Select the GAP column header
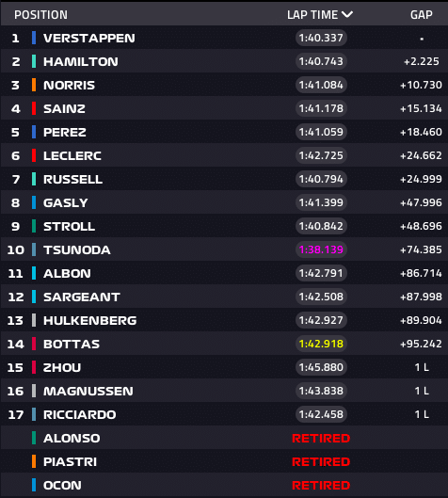Screen dimensions: 448x498 [422, 15]
